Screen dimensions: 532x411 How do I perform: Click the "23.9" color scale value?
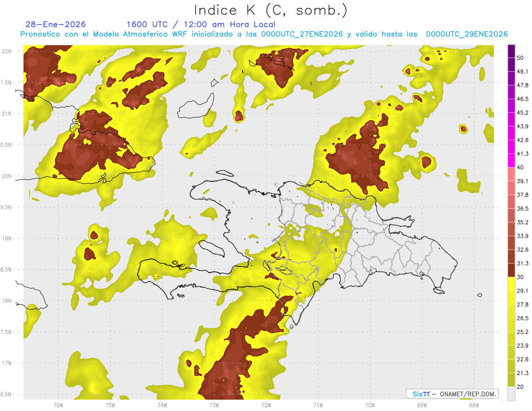[x=522, y=345]
